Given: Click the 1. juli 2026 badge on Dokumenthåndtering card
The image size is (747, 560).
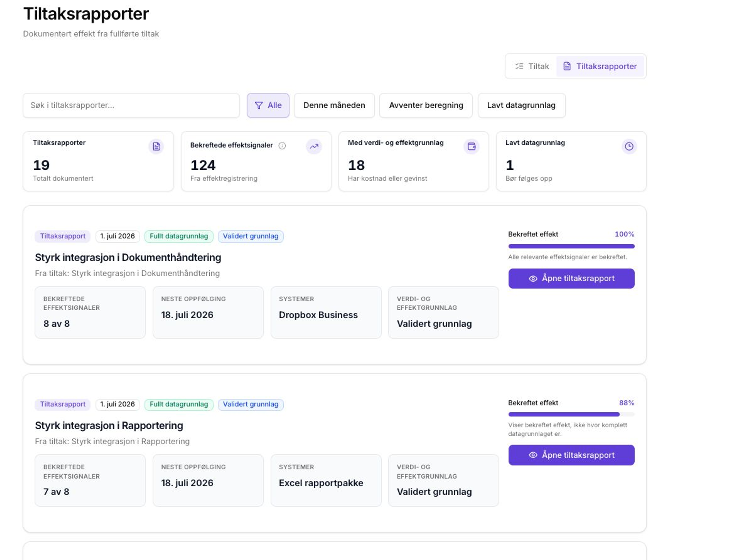Looking at the screenshot, I should point(117,236).
